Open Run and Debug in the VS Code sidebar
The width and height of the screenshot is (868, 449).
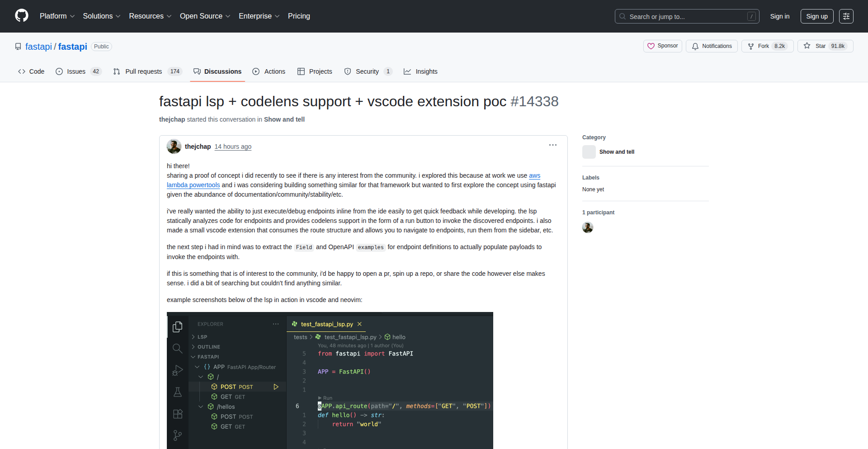(x=178, y=370)
